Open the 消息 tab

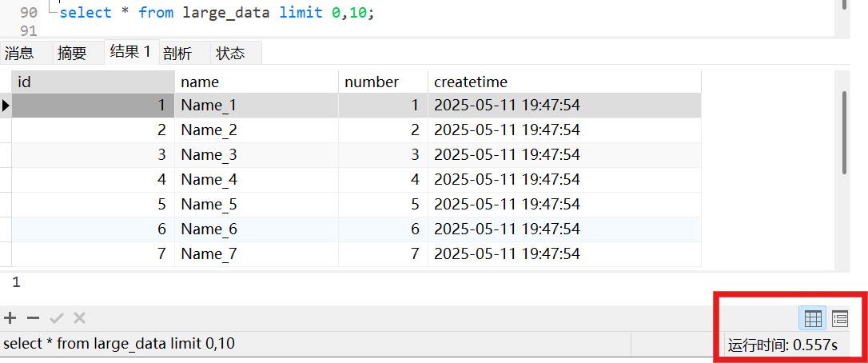pos(19,54)
